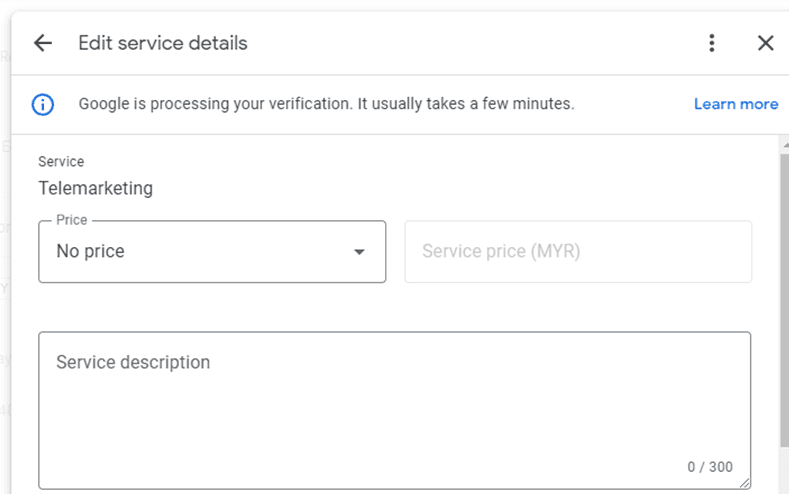Go back using the left arrow icon

click(43, 43)
